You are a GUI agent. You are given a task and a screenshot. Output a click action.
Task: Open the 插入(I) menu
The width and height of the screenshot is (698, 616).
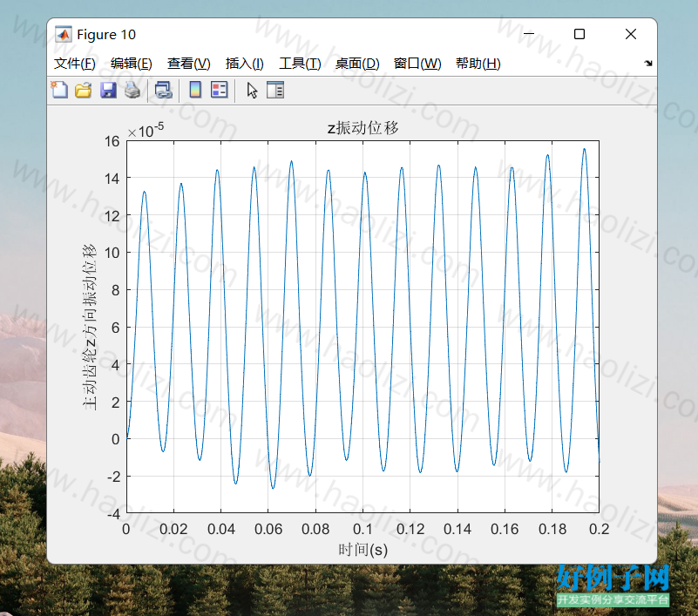pyautogui.click(x=244, y=64)
